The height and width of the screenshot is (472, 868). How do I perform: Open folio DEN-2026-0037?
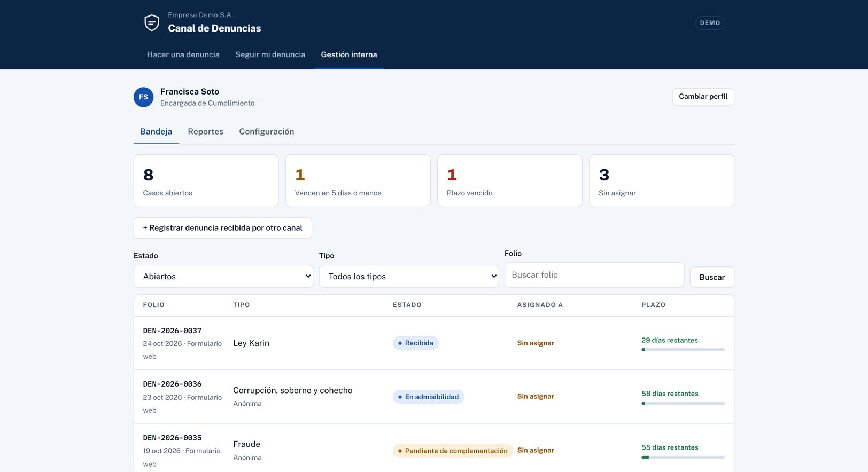[x=172, y=331]
